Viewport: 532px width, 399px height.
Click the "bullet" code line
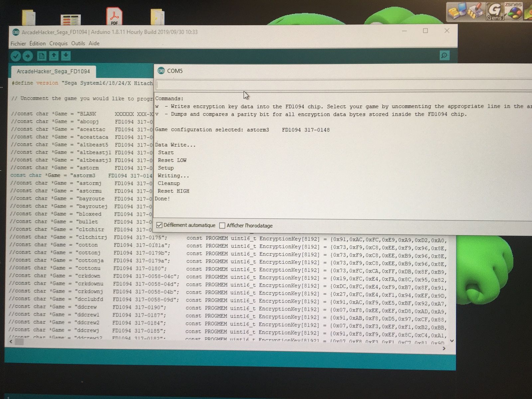(81, 221)
